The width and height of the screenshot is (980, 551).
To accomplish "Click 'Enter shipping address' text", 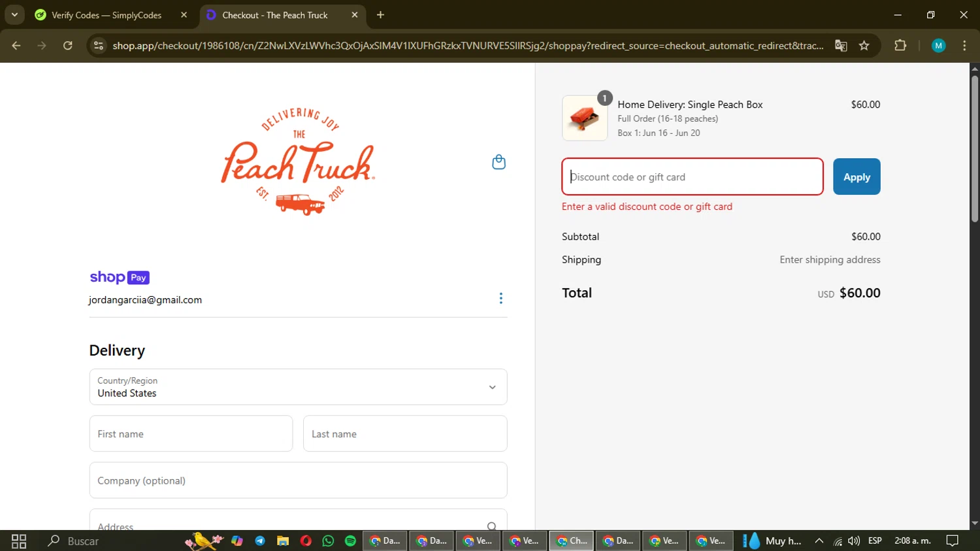I will 830,259.
